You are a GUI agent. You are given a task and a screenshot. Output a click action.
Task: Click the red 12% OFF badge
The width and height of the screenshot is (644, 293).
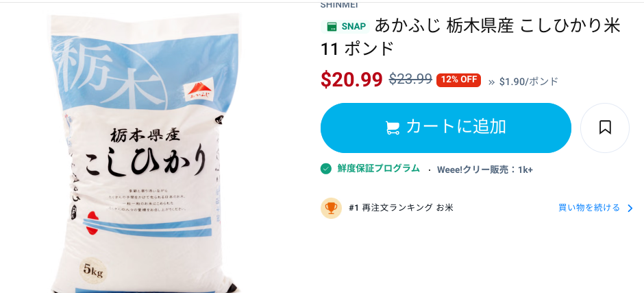tap(458, 80)
